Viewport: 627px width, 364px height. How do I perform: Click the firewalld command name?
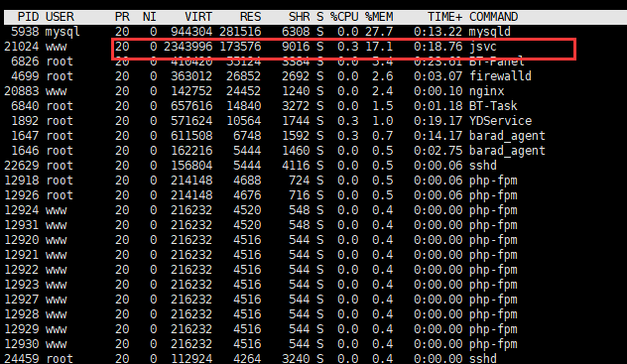[500, 76]
